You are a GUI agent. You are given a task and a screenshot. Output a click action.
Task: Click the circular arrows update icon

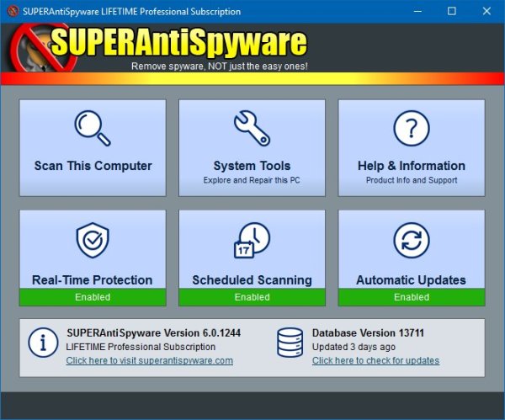point(412,242)
